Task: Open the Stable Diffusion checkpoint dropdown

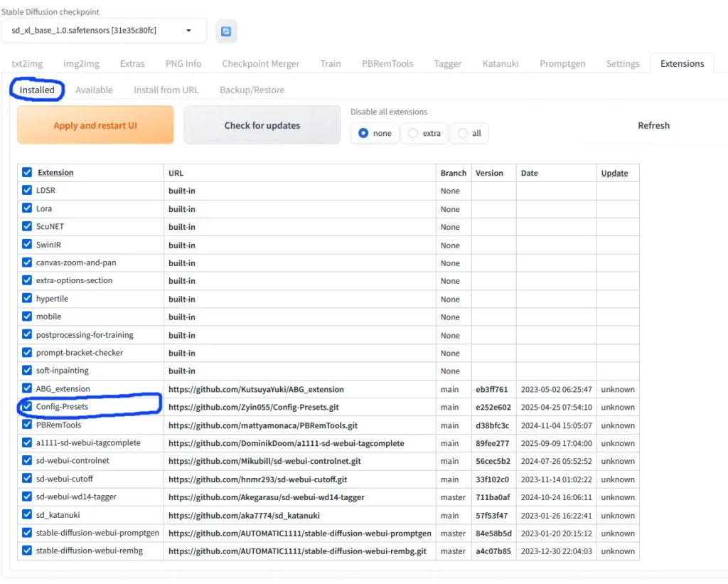Action: coord(188,31)
